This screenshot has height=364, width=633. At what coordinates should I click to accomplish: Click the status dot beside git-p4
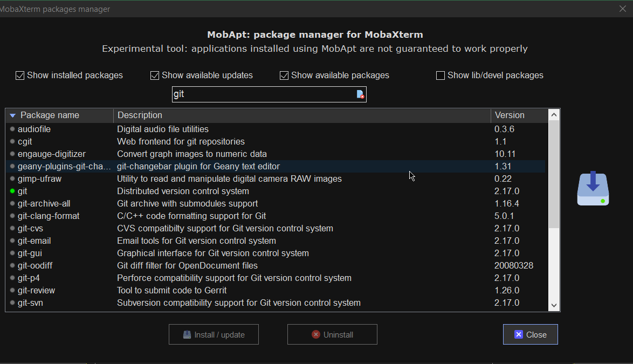tap(12, 278)
